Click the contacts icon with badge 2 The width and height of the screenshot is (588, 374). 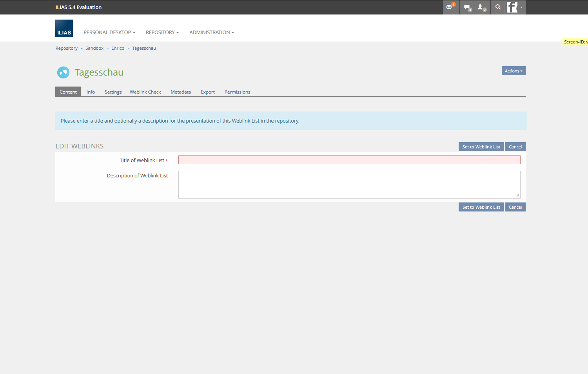click(481, 7)
